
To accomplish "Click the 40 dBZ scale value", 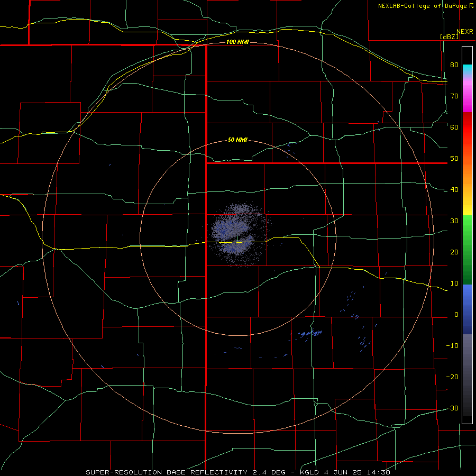I will 454,190.
